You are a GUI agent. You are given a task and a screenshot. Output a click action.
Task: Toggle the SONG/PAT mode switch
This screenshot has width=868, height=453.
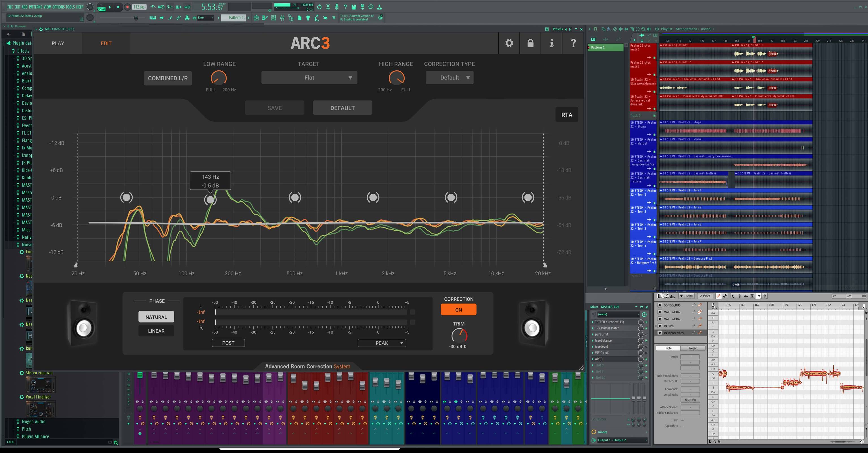(101, 7)
